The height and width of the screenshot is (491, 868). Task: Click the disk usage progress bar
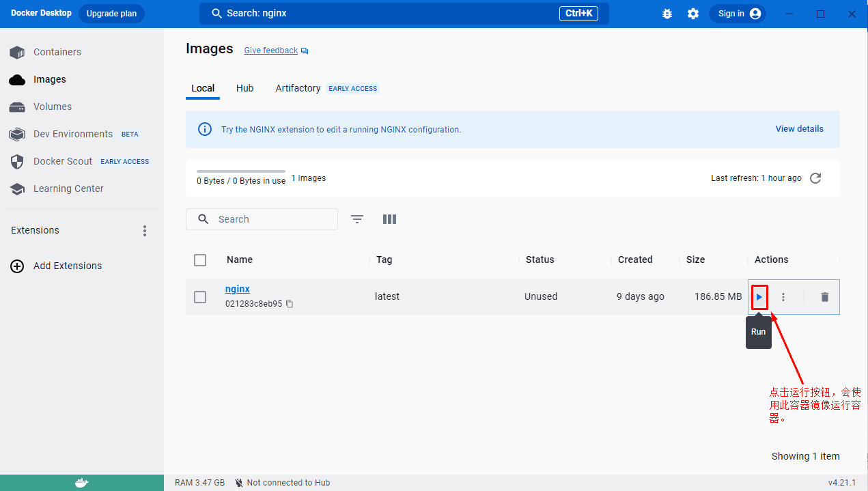(241, 171)
